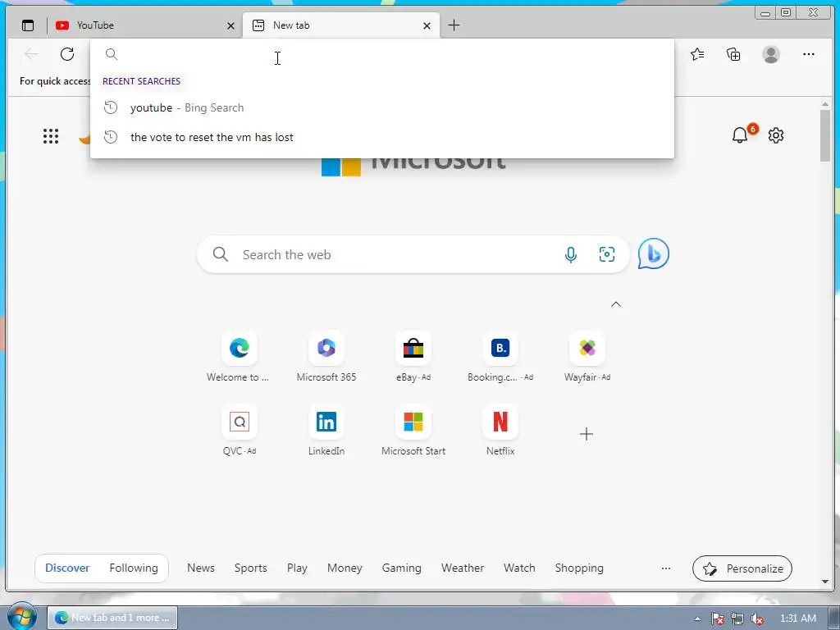Open the Shopping feed category
This screenshot has width=840, height=630.
click(x=580, y=568)
